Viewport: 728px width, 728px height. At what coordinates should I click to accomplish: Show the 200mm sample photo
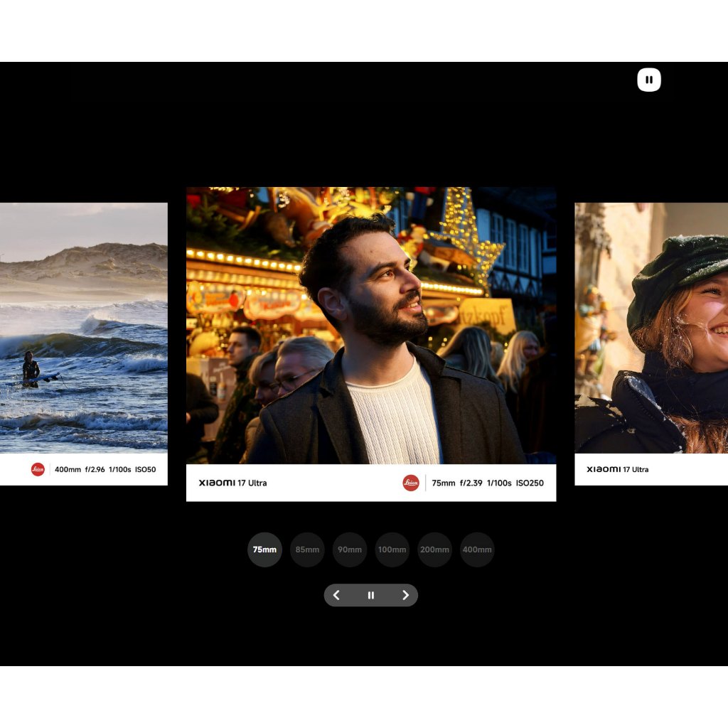tap(434, 550)
